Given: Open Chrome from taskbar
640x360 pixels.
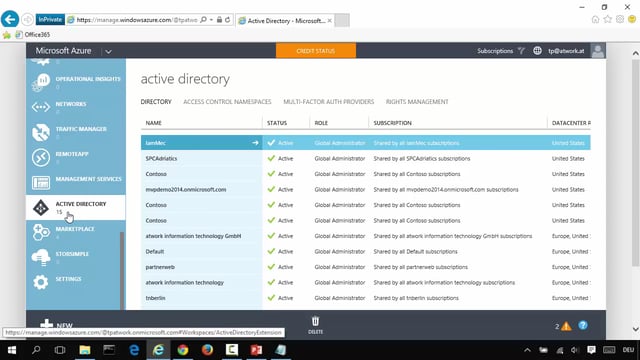Looking at the screenshot, I should pyautogui.click(x=183, y=350).
